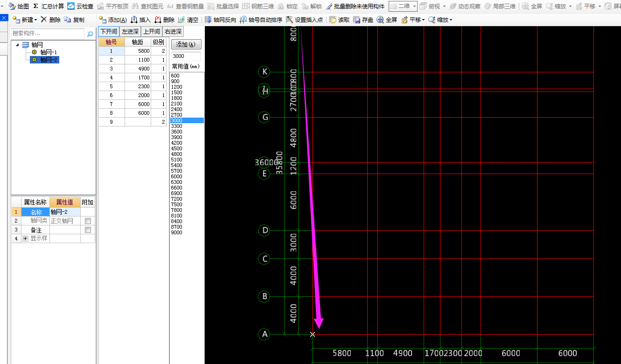Click 清空 clear all tool
Image resolution: width=621 pixels, height=364 pixels.
[188, 20]
